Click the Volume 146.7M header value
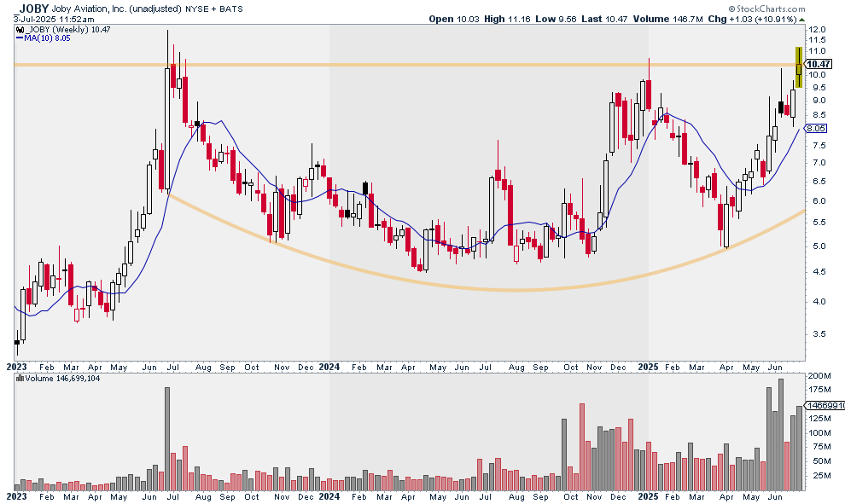 click(667, 19)
